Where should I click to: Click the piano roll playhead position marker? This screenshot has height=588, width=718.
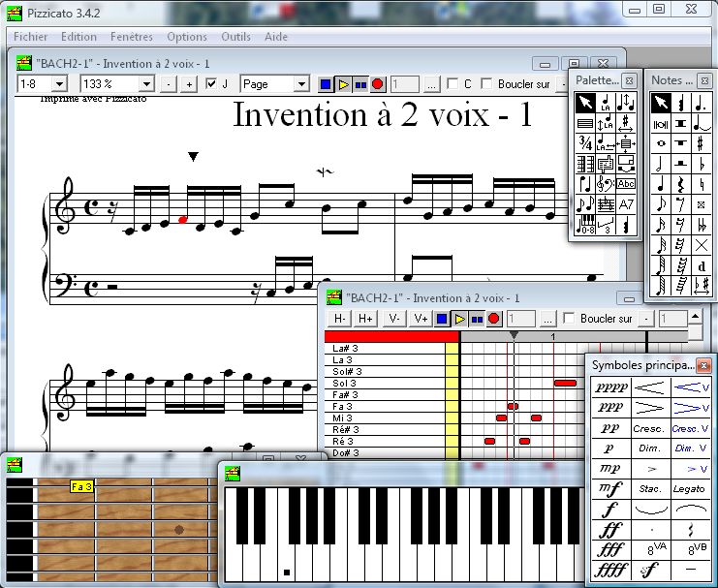515,336
